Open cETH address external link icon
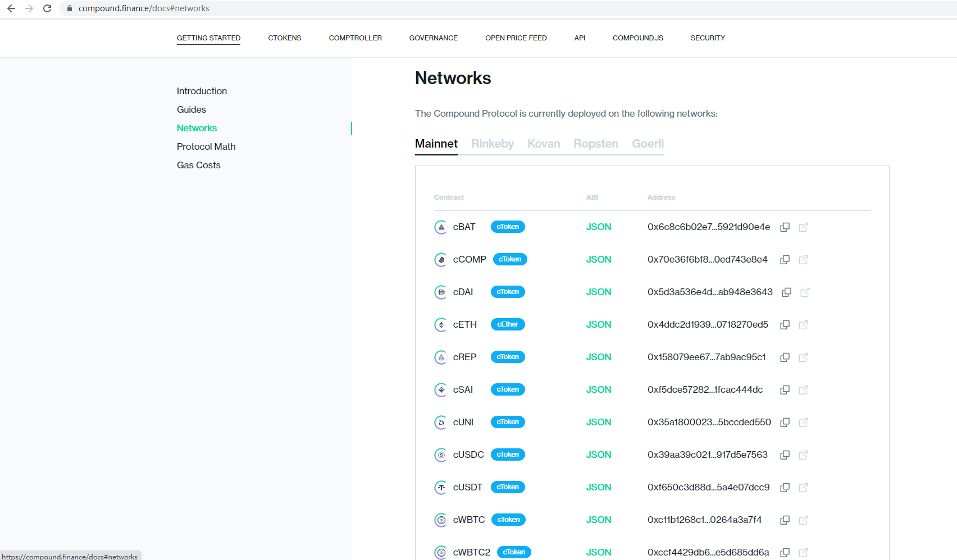957x560 pixels. pyautogui.click(x=804, y=325)
